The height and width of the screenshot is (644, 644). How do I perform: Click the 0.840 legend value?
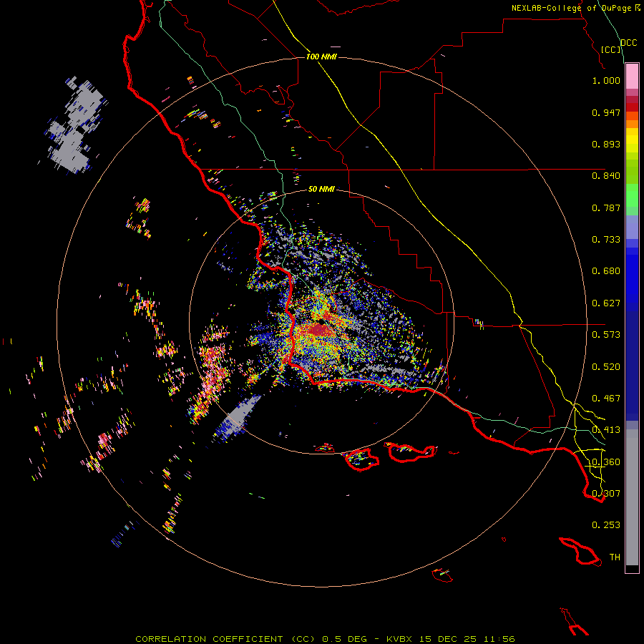[x=606, y=176]
